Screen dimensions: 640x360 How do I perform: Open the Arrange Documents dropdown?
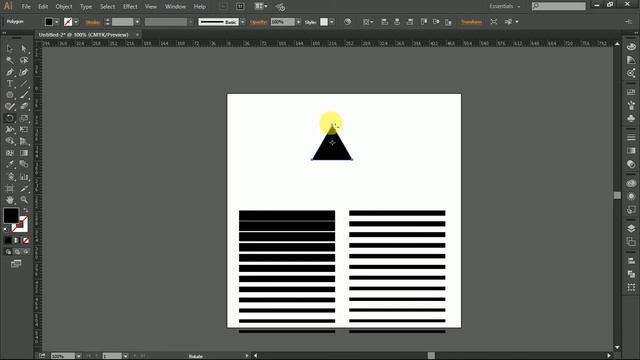pyautogui.click(x=261, y=6)
